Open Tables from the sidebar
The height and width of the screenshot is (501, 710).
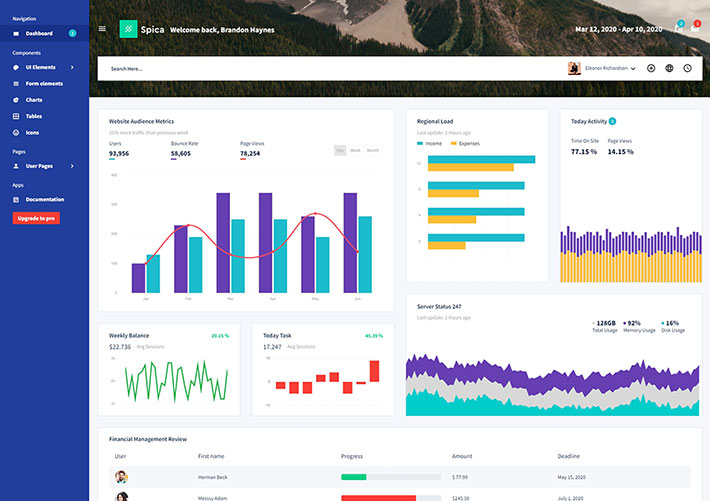tap(34, 116)
